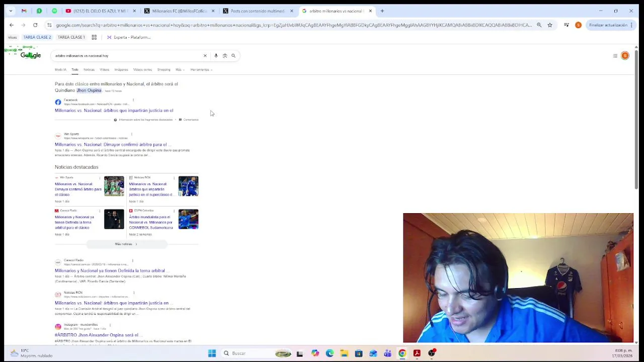The height and width of the screenshot is (362, 644).
Task: Open the Chrome profile avatar
Action: click(578, 25)
